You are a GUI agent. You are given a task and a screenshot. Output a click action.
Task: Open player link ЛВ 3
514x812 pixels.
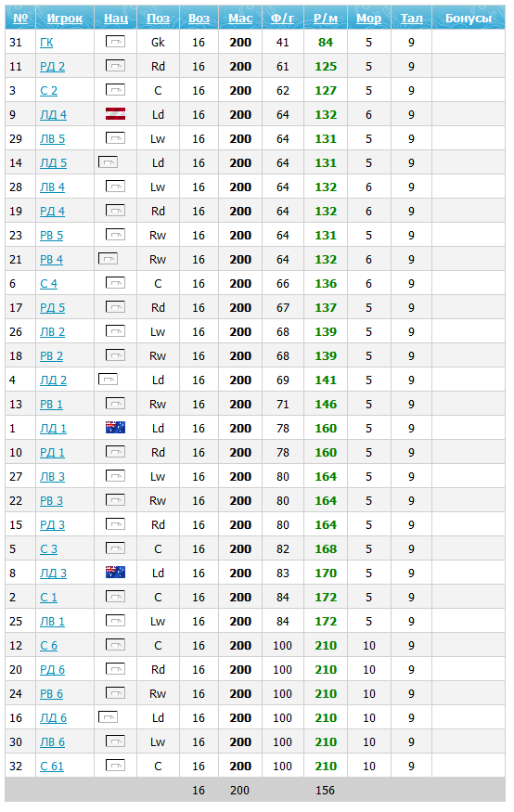(x=52, y=476)
